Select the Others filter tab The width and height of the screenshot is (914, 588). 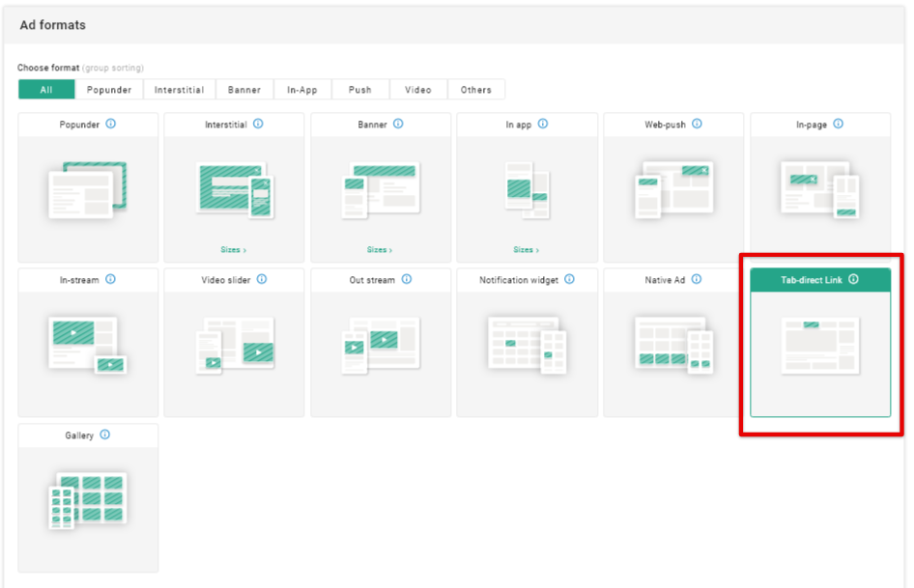pyautogui.click(x=475, y=90)
